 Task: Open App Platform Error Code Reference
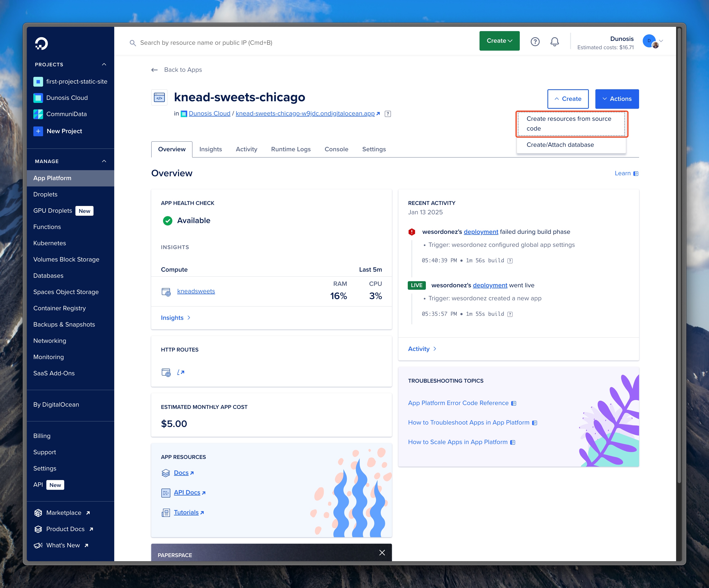pos(458,403)
